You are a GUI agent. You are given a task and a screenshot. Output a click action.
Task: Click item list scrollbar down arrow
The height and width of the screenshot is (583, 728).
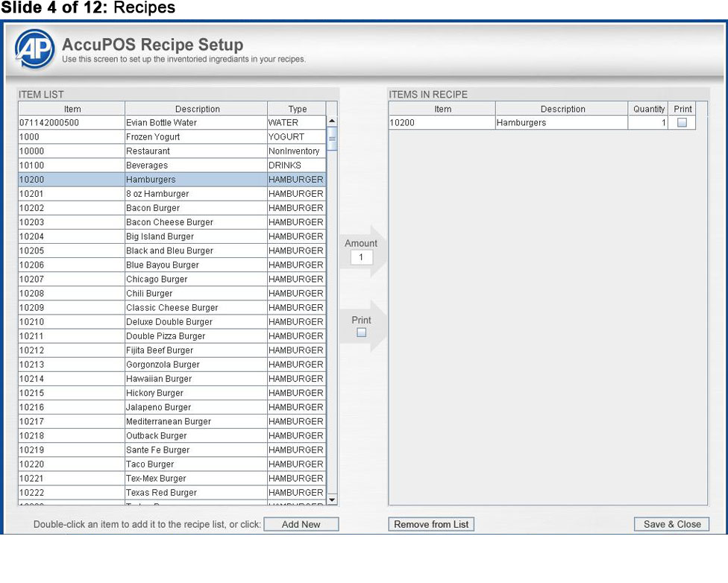pyautogui.click(x=332, y=500)
